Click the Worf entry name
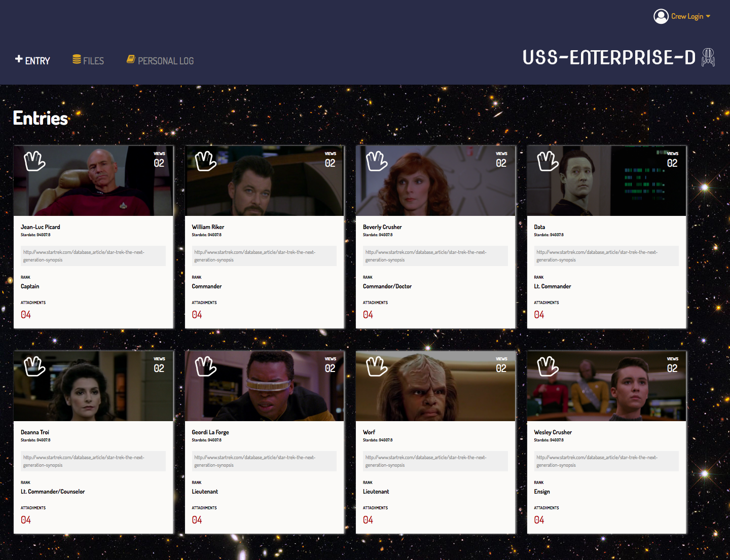The width and height of the screenshot is (730, 560). (369, 432)
